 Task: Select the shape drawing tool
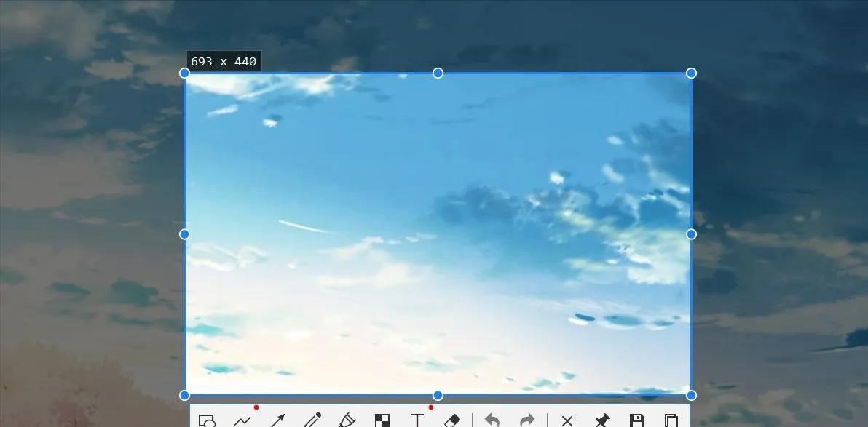209,420
